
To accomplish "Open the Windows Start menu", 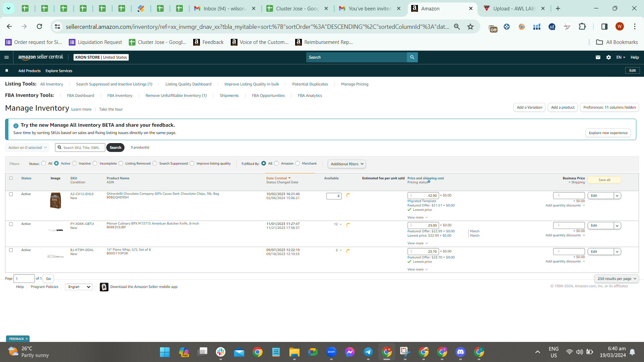I will (x=165, y=352).
